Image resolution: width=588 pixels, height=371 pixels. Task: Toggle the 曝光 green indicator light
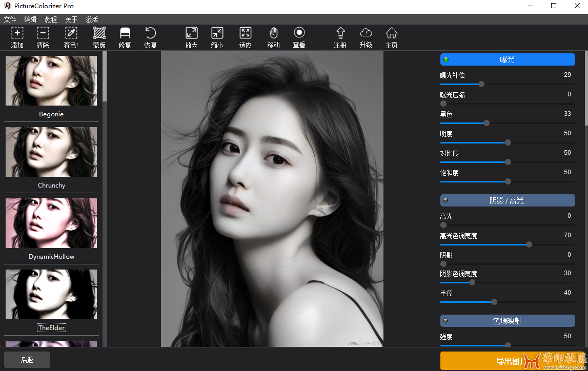click(x=446, y=59)
